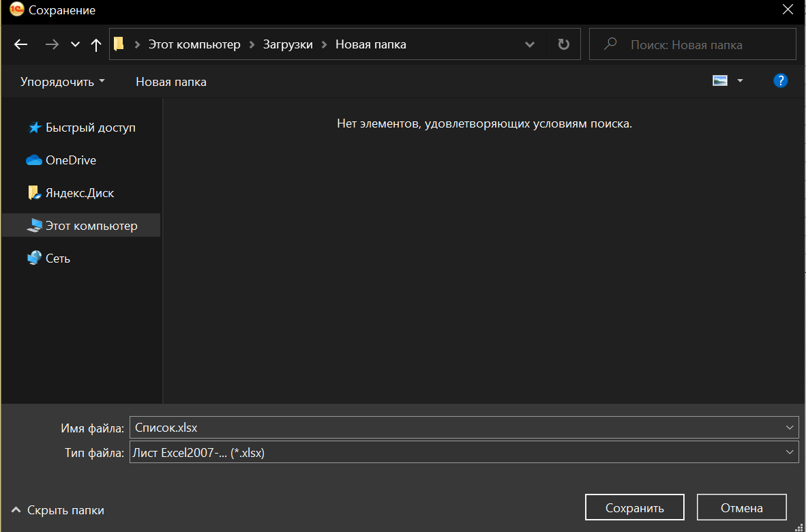Select Этот компьютер in sidebar
Image resolution: width=806 pixels, height=532 pixels.
(x=91, y=226)
